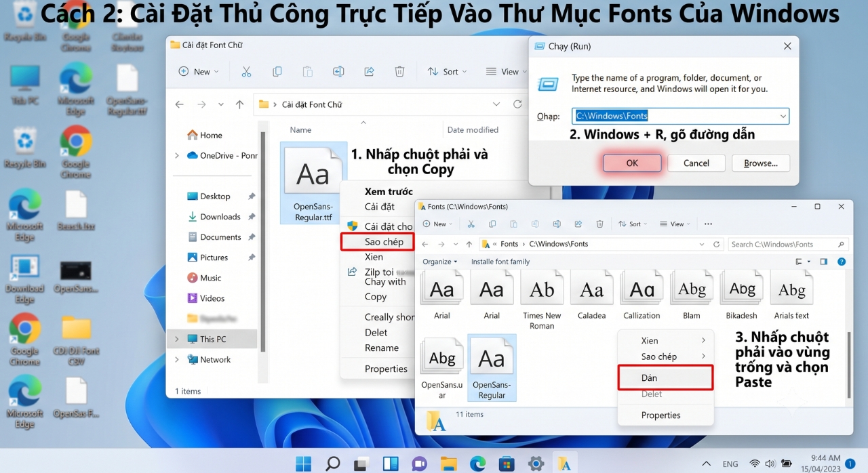This screenshot has width=868, height=473.
Task: Click C:\Windows\Fonts field in Run dialog
Action: click(x=680, y=116)
